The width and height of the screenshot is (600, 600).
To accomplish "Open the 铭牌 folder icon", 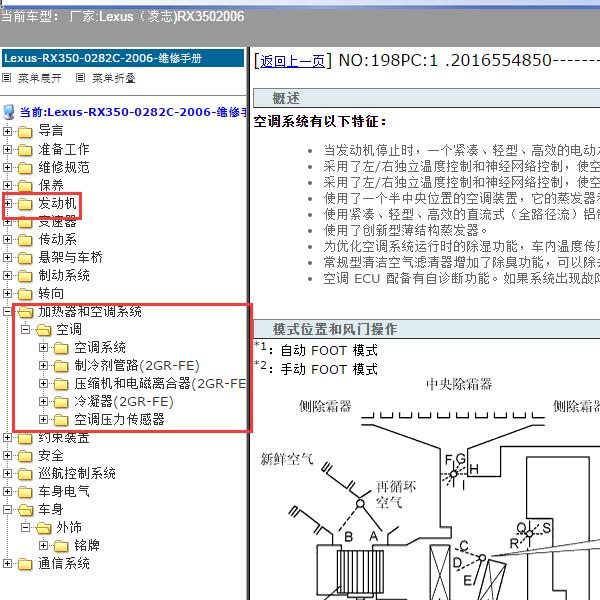I will pyautogui.click(x=61, y=546).
